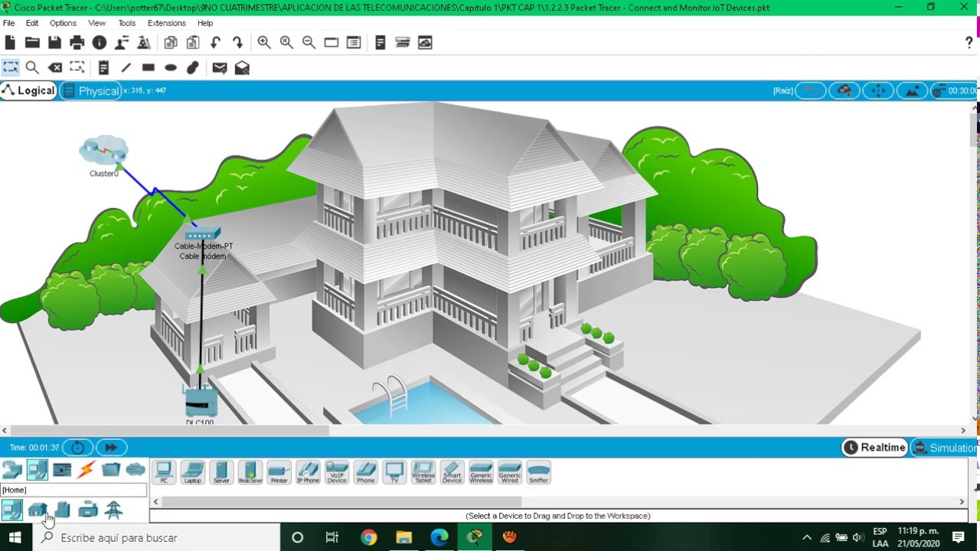Pick the Sniffer device from palette
The width and height of the screenshot is (980, 551).
(x=538, y=472)
